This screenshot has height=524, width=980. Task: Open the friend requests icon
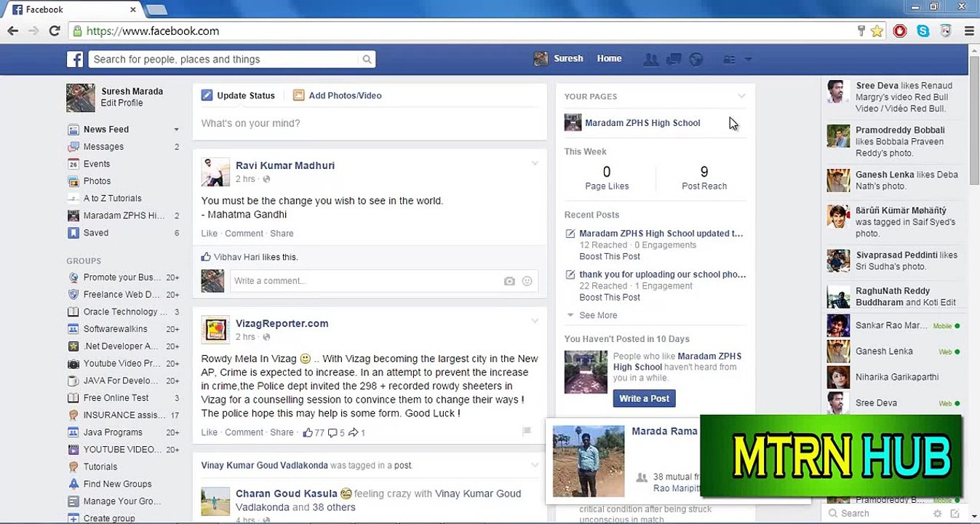coord(651,60)
